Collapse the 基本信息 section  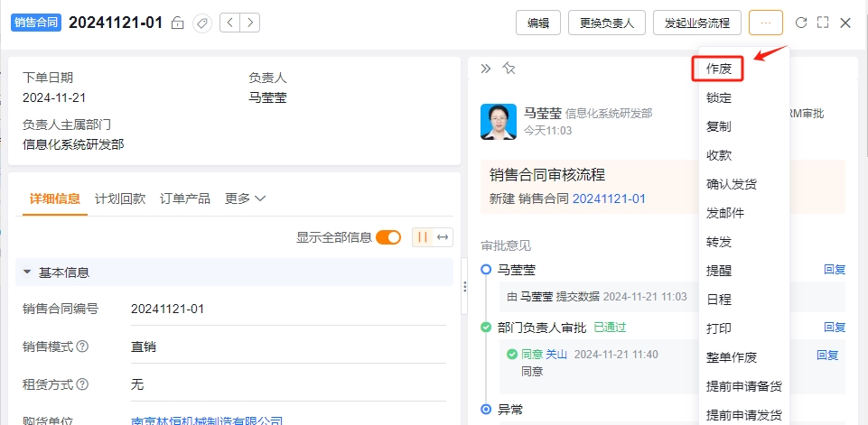click(26, 273)
